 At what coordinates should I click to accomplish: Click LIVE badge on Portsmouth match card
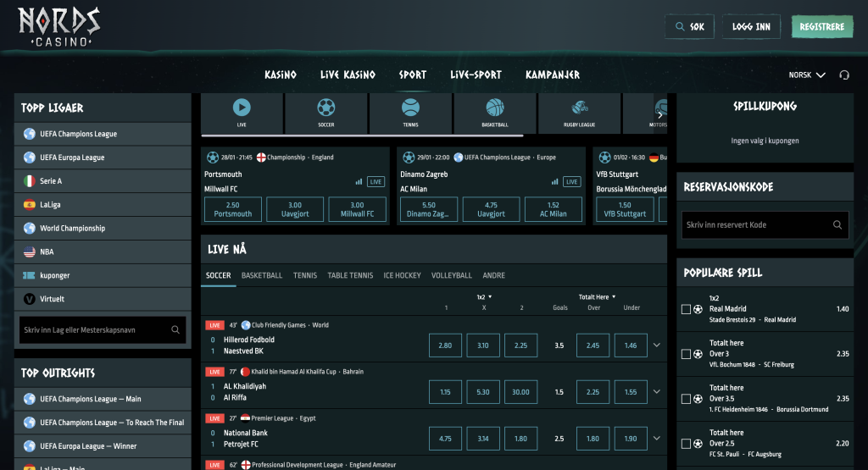click(376, 181)
